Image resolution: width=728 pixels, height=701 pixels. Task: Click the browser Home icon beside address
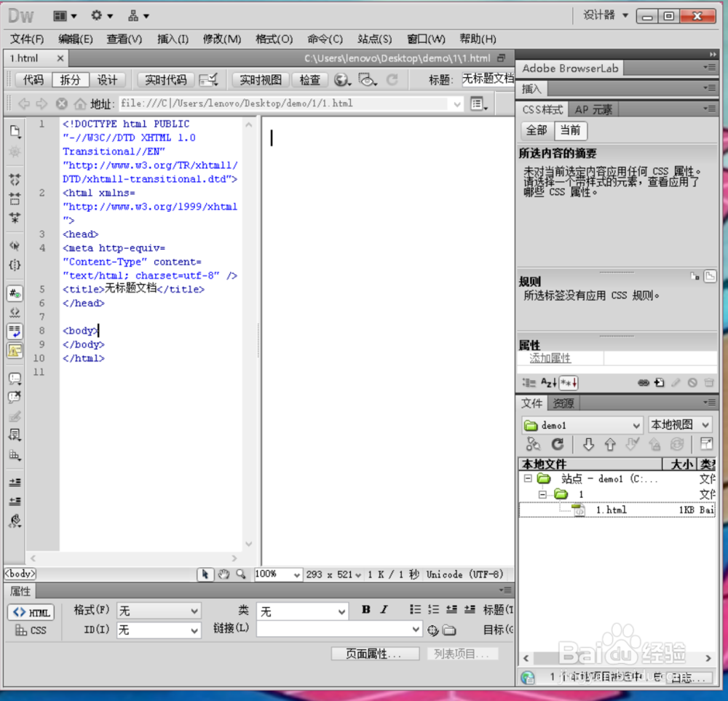coord(80,103)
